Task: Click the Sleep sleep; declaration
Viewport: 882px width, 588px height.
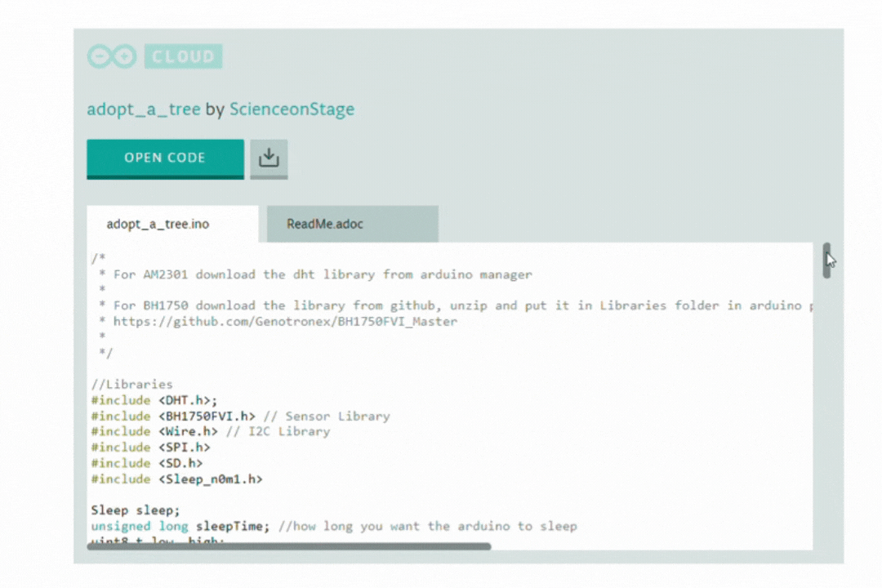Action: pos(135,510)
